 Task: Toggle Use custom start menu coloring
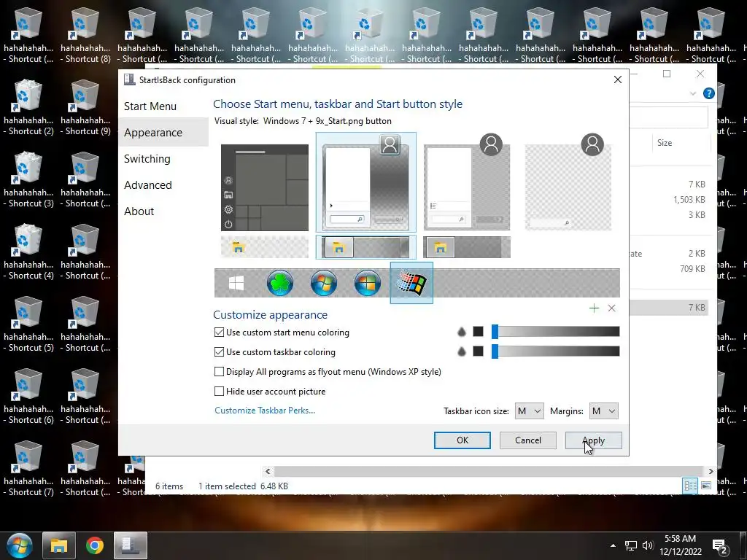282,332
